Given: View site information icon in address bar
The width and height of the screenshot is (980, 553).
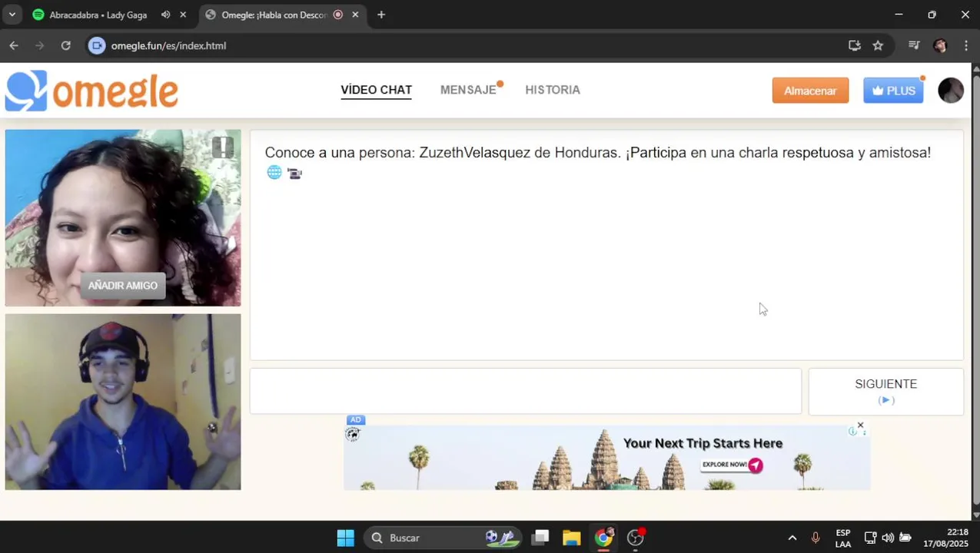Looking at the screenshot, I should point(96,45).
